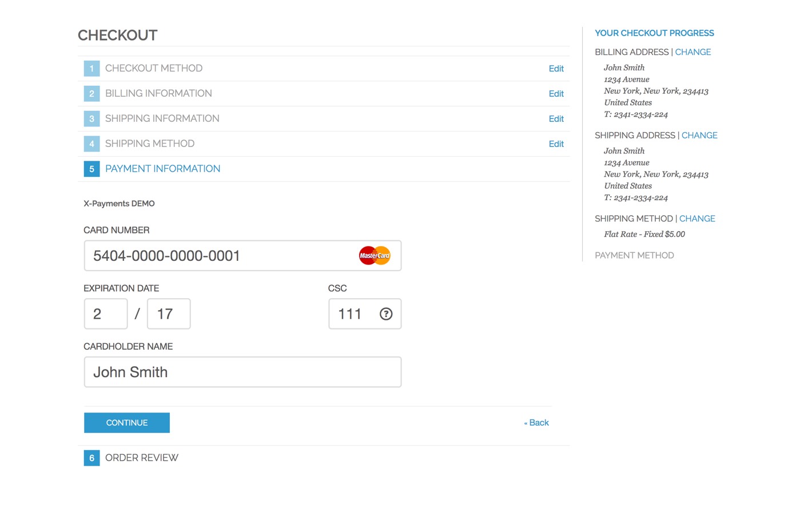Click the cardholder name field

(242, 372)
